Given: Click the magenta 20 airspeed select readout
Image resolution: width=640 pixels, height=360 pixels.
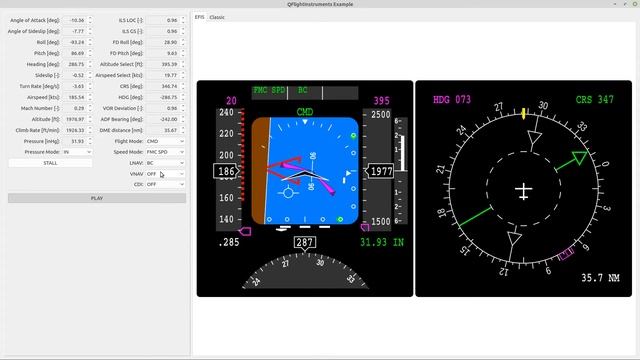Looking at the screenshot, I should pos(231,101).
